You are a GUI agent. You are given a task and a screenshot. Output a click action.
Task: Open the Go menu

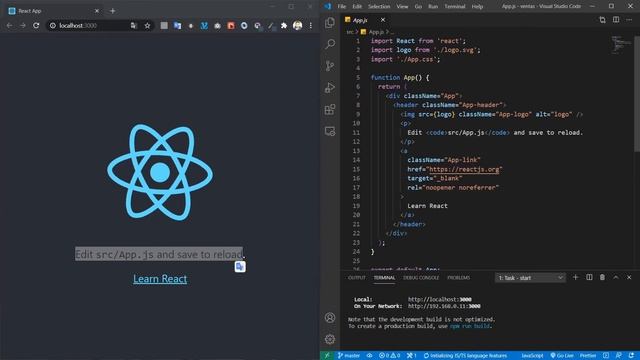pos(418,7)
